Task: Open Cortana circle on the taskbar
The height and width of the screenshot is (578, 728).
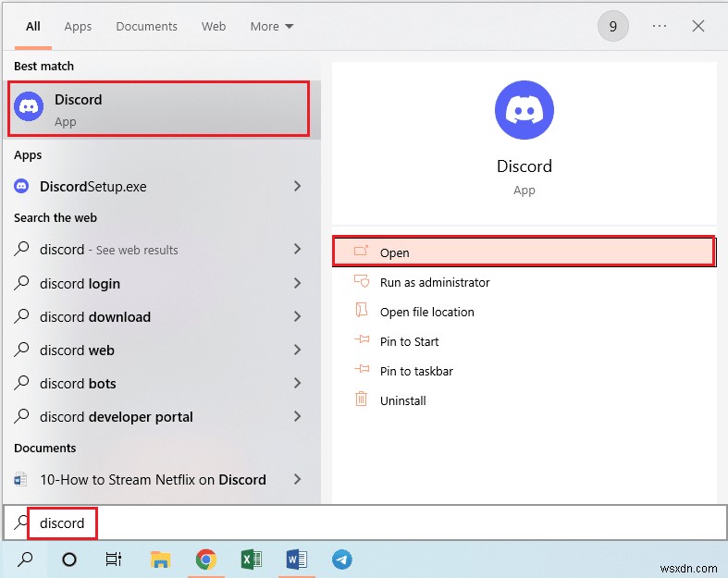Action: click(69, 560)
